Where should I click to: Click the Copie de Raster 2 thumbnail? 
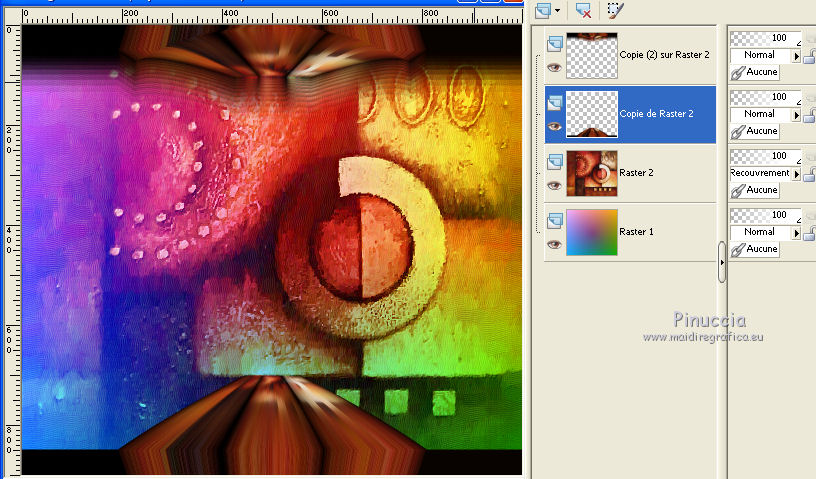tap(592, 115)
